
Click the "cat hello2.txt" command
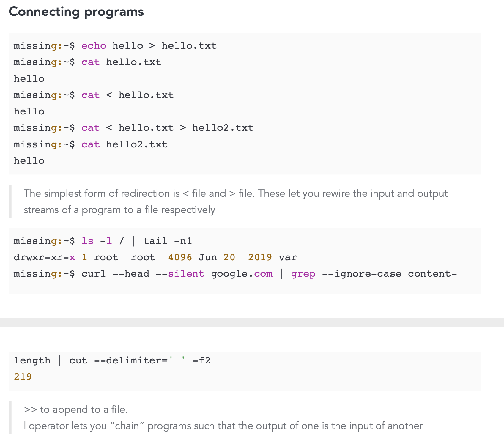pos(125,144)
